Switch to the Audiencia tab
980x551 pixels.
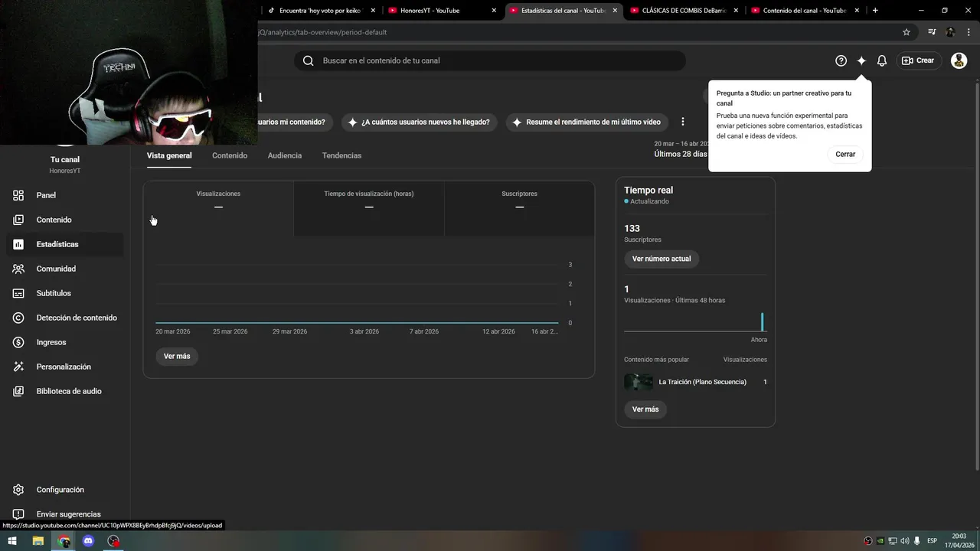(x=285, y=155)
